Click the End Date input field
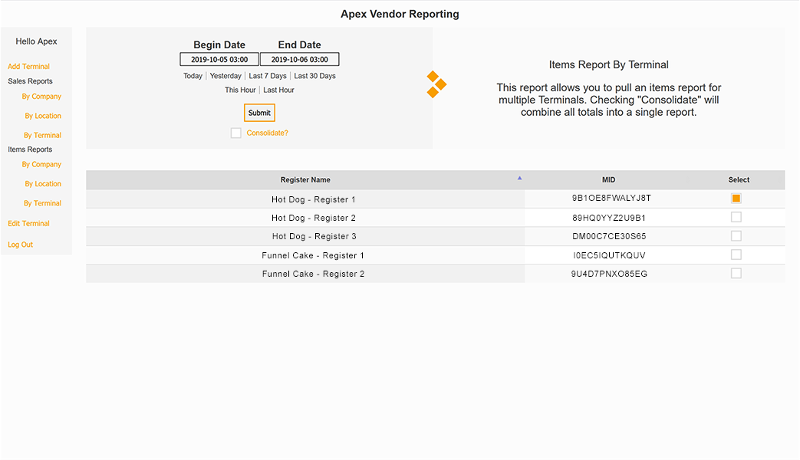The height and width of the screenshot is (460, 800). click(299, 59)
